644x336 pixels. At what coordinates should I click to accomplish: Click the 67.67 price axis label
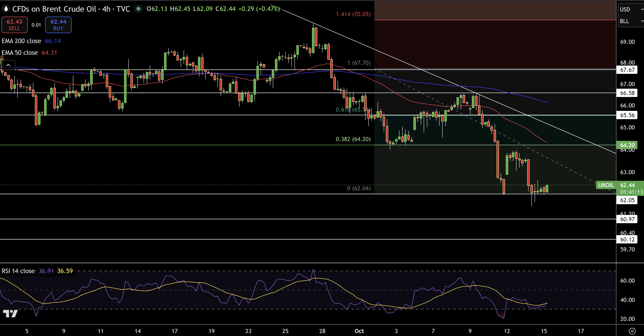627,70
